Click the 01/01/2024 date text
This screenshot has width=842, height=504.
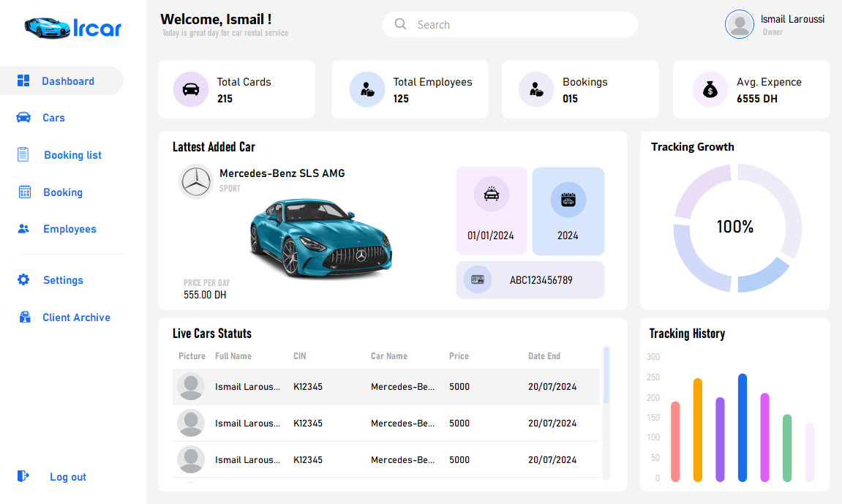point(490,236)
